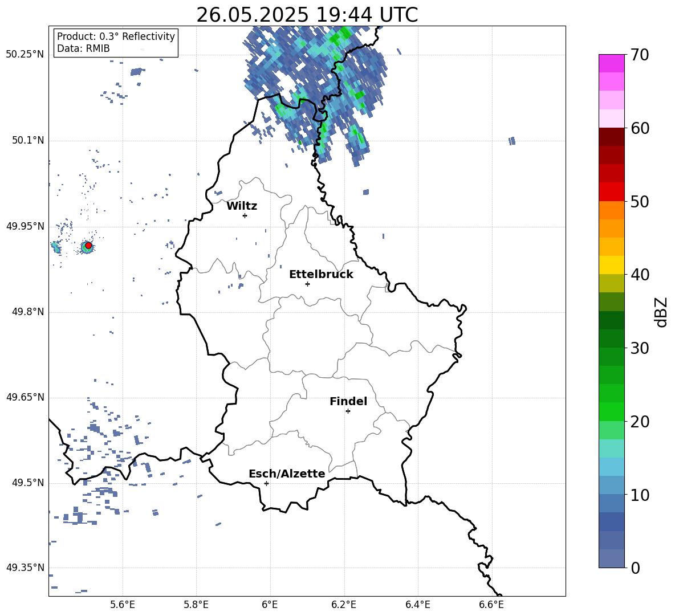This screenshot has width=675, height=616.
Task: Click the Product: 0.3° Reflectivity label
Action: pos(116,36)
